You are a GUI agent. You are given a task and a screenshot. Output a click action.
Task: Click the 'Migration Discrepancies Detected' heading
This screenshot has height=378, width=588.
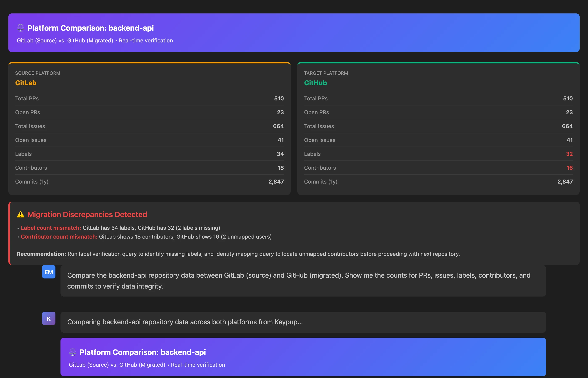(x=87, y=215)
